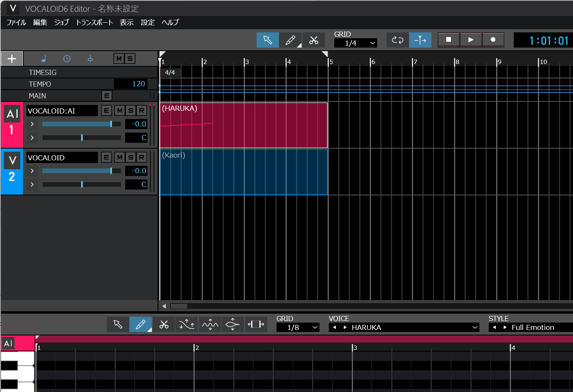Click the add track plus button
This screenshot has width=573, height=392.
(12, 59)
